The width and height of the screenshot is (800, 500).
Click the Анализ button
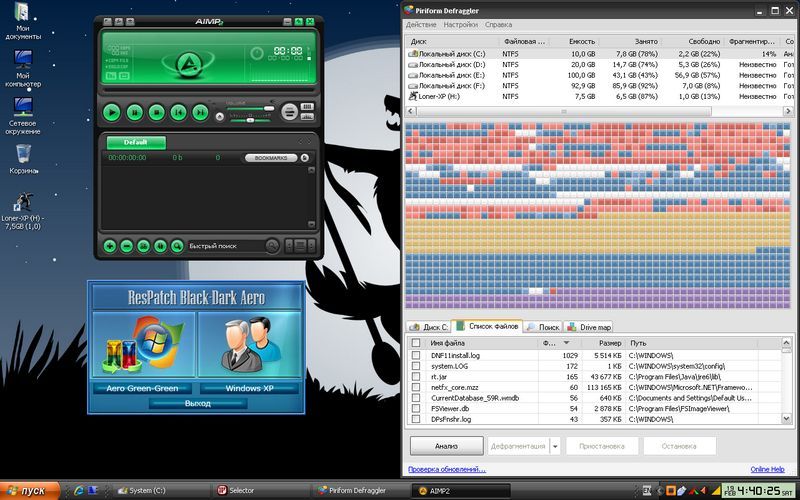pos(446,446)
